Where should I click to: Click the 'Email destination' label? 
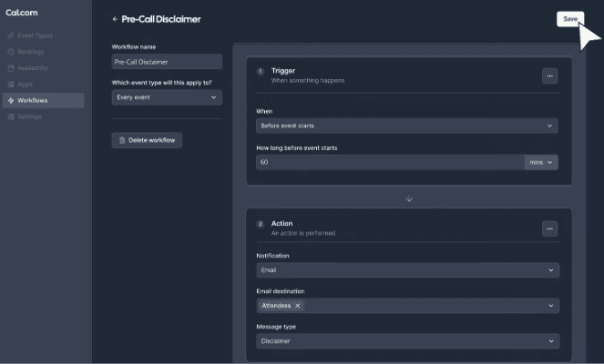[281, 291]
